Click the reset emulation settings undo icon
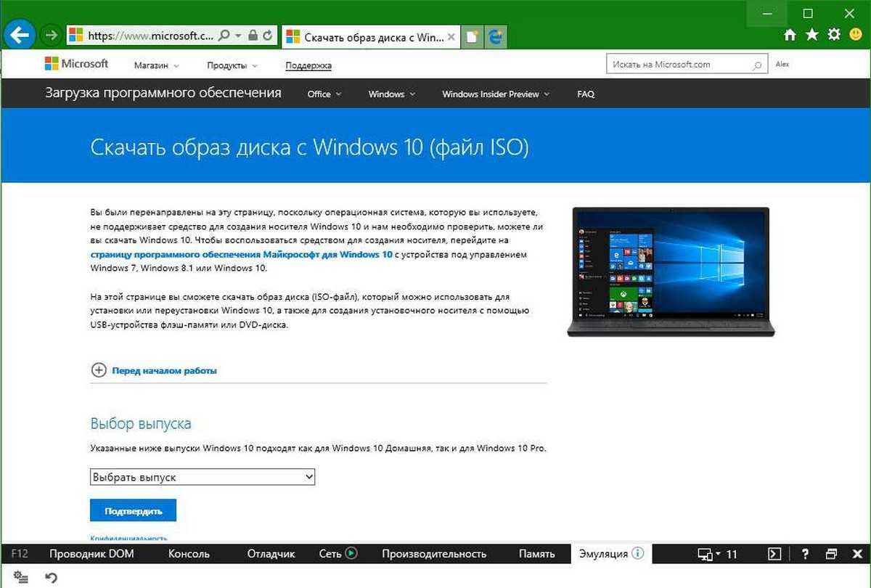This screenshot has width=871, height=588. [x=51, y=578]
